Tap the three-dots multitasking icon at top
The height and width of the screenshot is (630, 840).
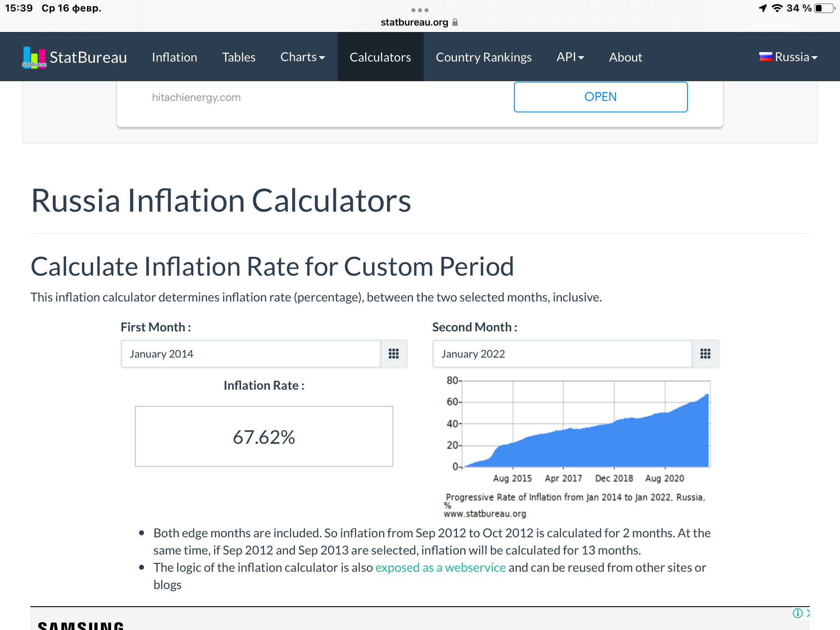point(420,10)
